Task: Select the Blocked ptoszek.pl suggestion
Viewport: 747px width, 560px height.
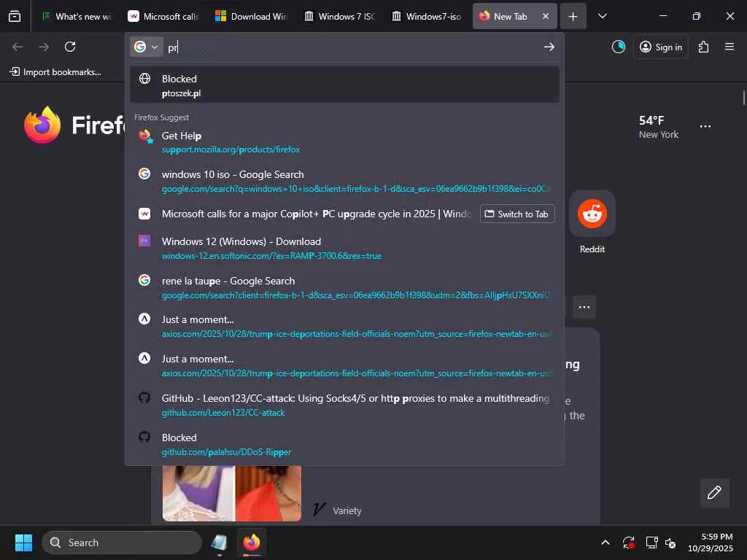Action: (x=344, y=85)
